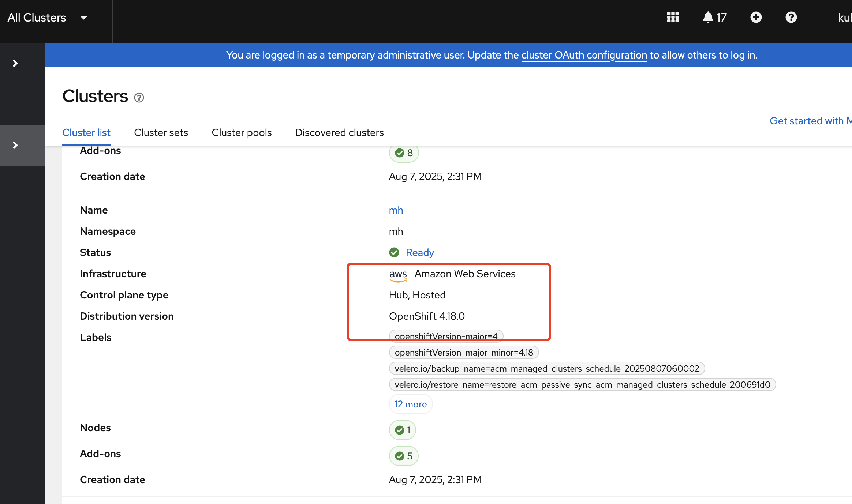Show the 12 more labels
852x504 pixels.
[411, 404]
